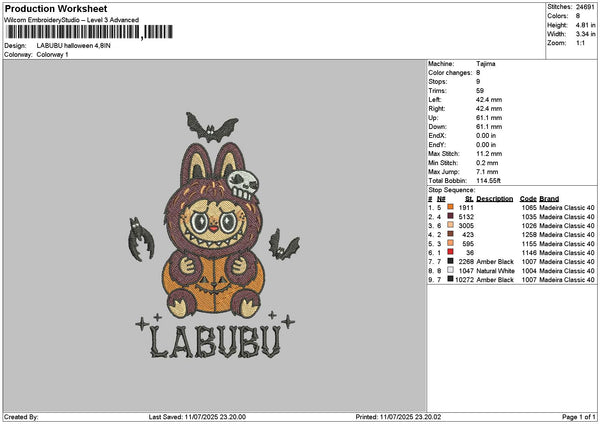Click the 'Page 1 of 1' indicator
This screenshot has height=424, width=600.
579,417
